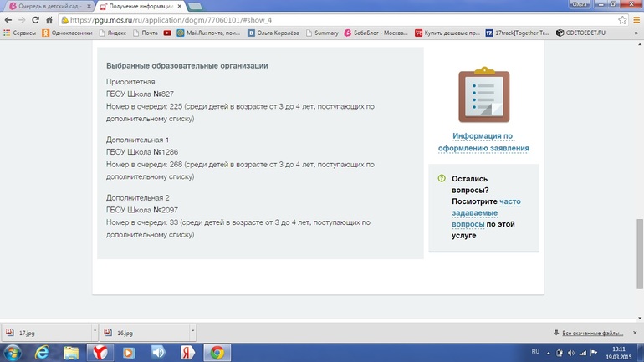Screen dimensions: 644x362
Task: Click the Chrome icon in the taskbar
Action: (x=217, y=352)
